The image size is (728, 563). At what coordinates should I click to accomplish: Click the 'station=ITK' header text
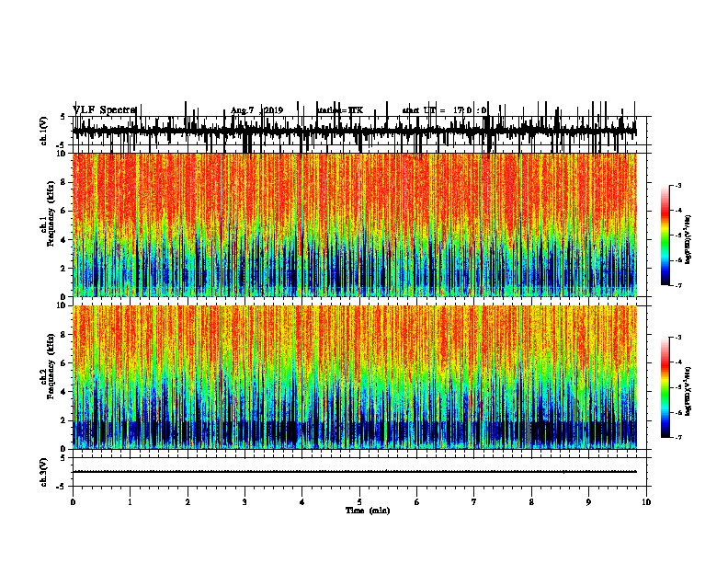[x=340, y=110]
